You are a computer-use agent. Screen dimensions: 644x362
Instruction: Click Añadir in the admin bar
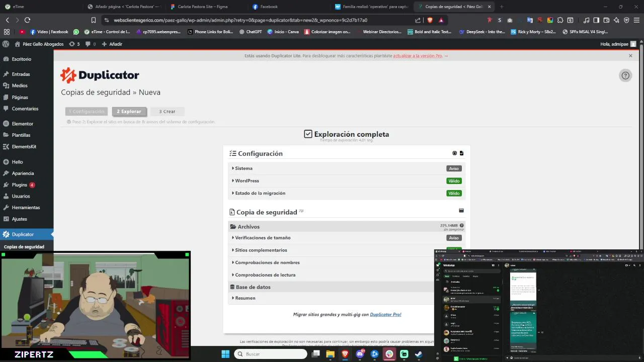[x=112, y=44]
